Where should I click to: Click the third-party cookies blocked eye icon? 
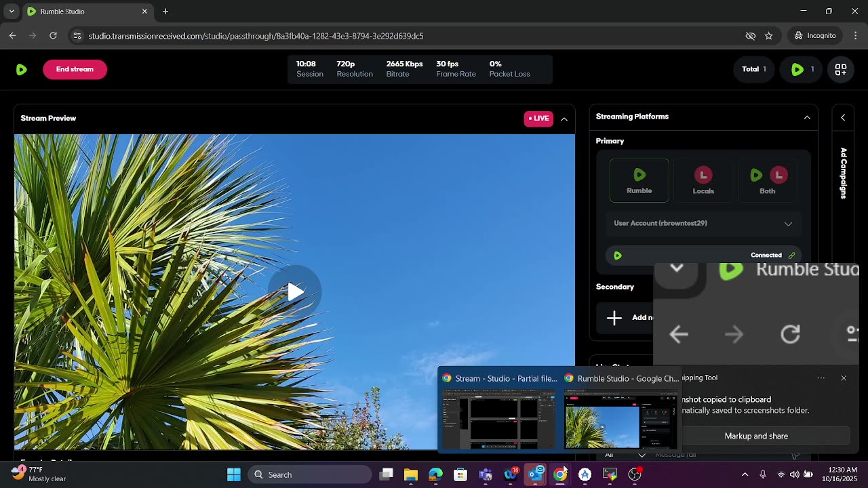[750, 36]
